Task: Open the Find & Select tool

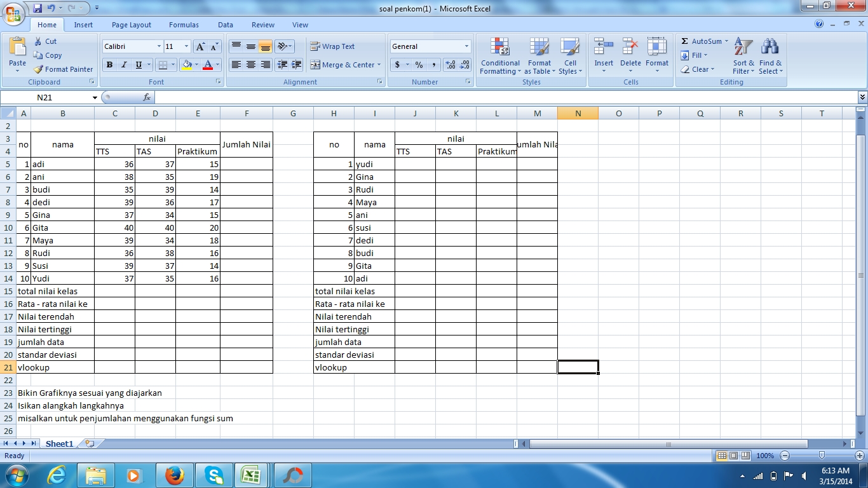Action: 770,56
